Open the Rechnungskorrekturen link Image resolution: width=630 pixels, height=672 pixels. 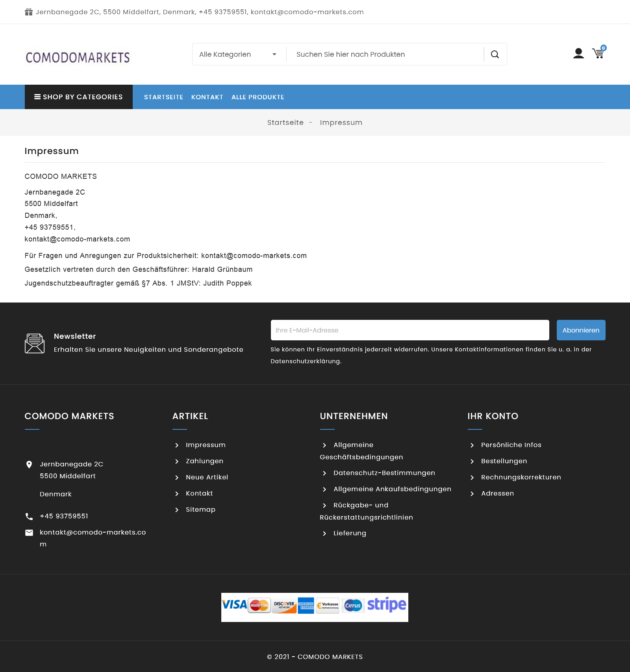pos(521,477)
